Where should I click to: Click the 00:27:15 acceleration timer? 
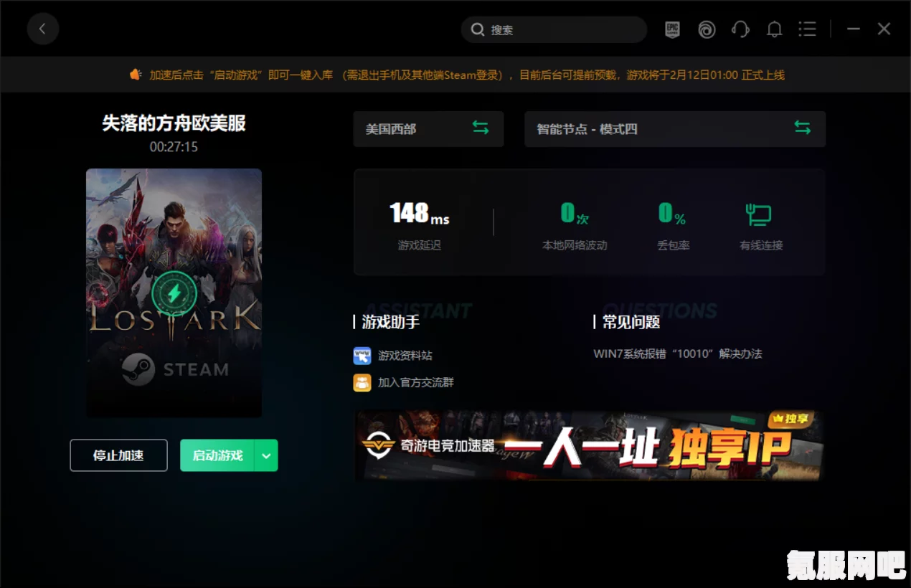click(174, 147)
